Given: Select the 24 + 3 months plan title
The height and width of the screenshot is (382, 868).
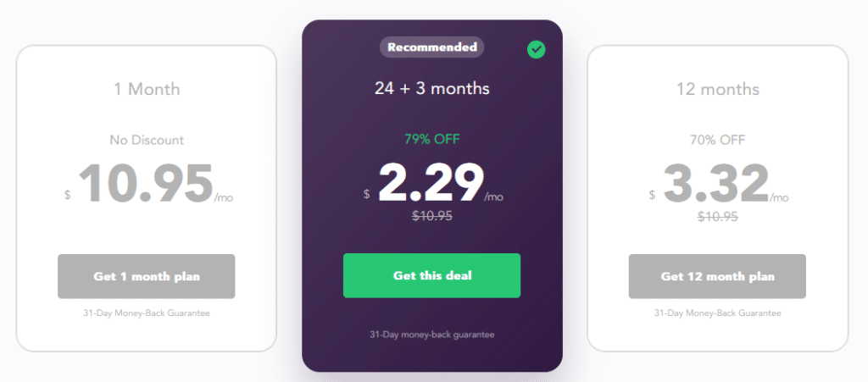Looking at the screenshot, I should pyautogui.click(x=431, y=88).
